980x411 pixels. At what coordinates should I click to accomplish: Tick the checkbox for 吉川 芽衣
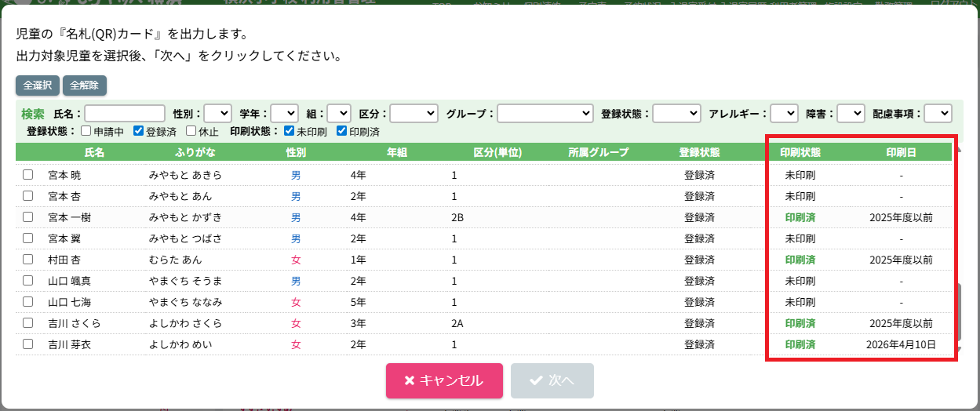(27, 344)
